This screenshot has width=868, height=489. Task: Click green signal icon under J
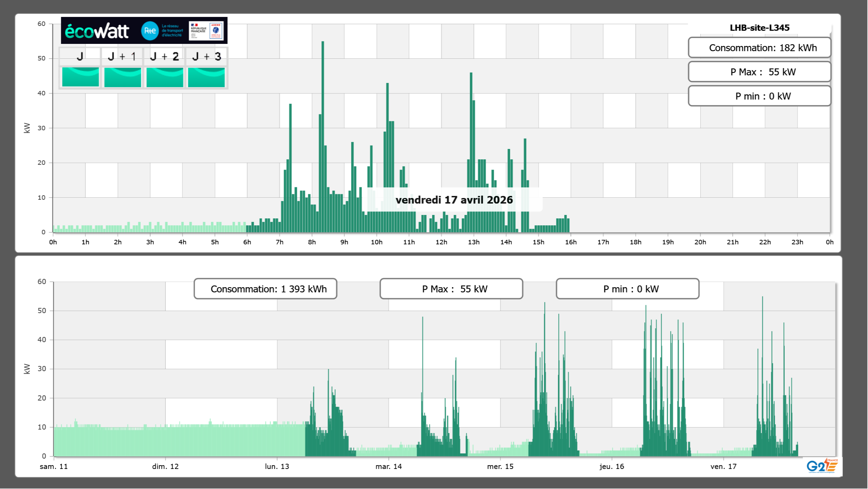80,77
